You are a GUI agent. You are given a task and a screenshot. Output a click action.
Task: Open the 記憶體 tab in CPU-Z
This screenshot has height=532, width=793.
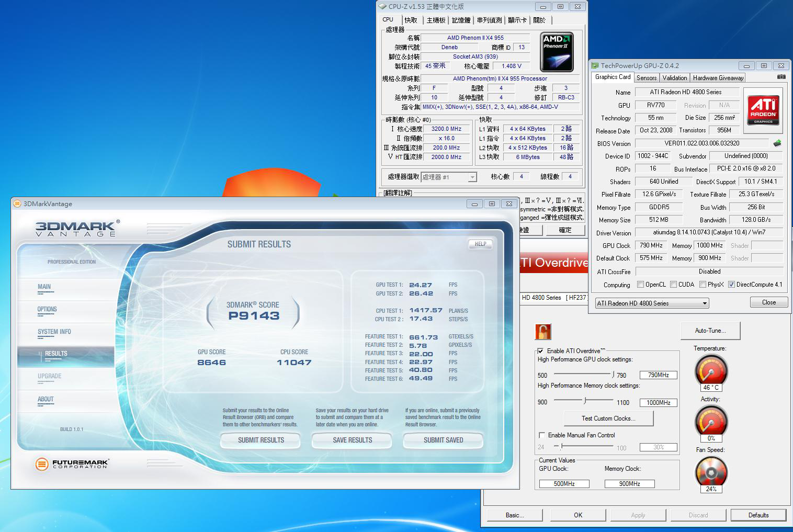(x=461, y=20)
